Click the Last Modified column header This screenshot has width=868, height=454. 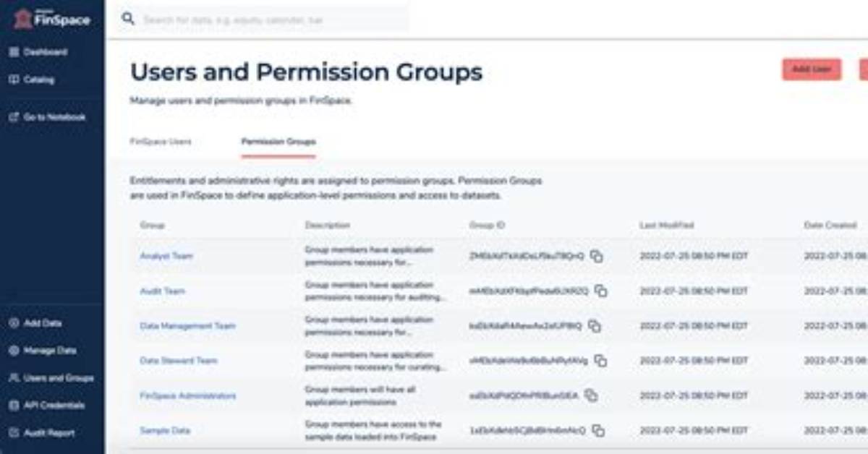(x=667, y=226)
